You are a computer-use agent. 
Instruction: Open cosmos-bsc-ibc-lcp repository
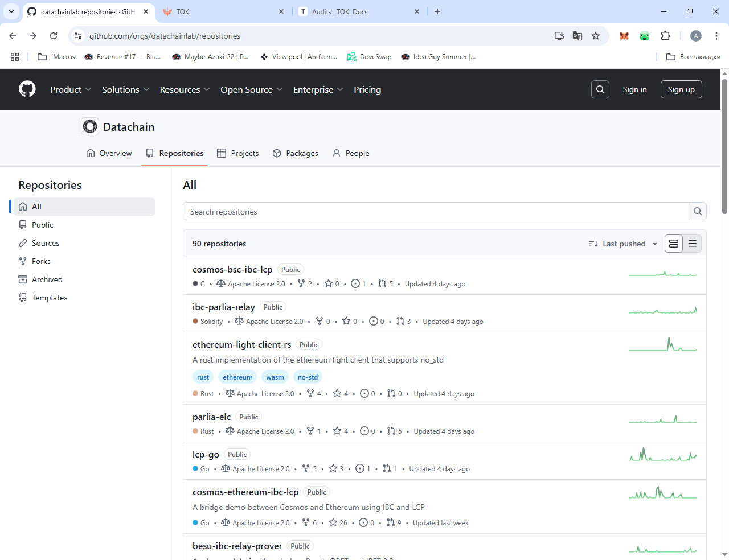coord(232,269)
